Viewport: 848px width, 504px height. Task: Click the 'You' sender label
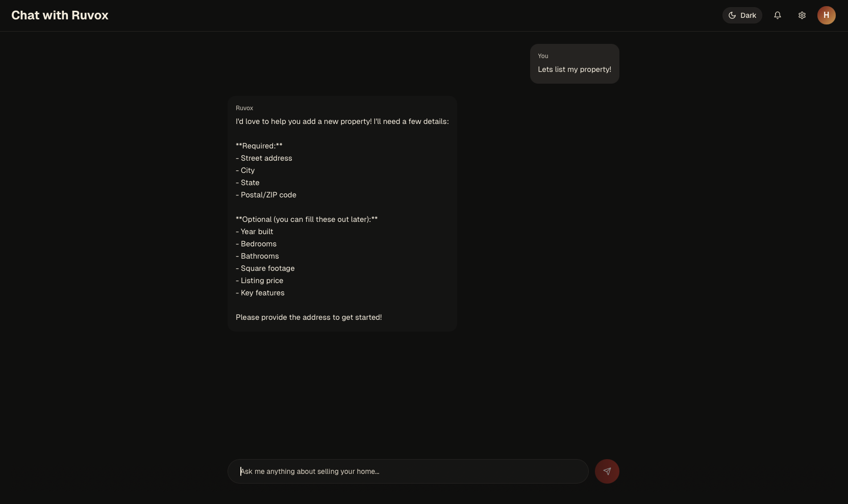[x=543, y=56]
